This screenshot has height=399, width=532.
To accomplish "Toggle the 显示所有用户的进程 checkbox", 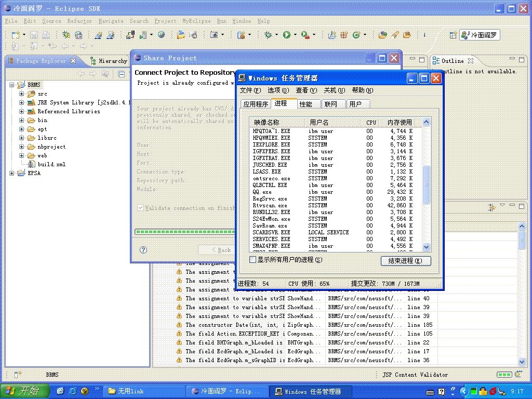I will [x=252, y=260].
